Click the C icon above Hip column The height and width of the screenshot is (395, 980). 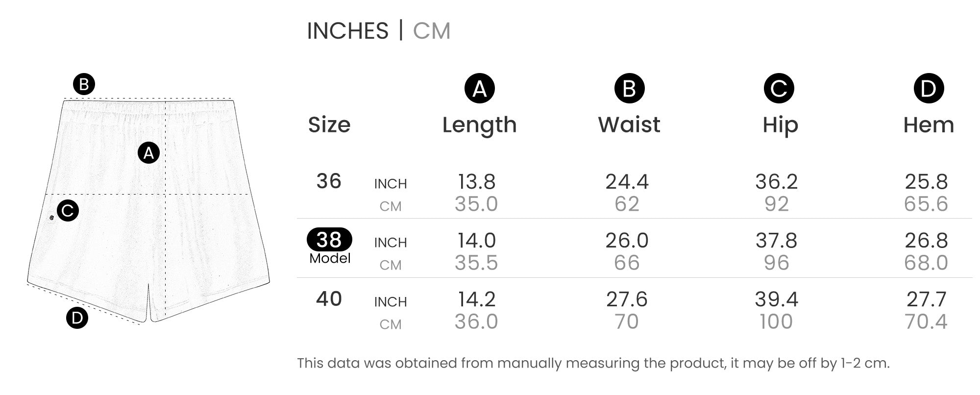(779, 89)
